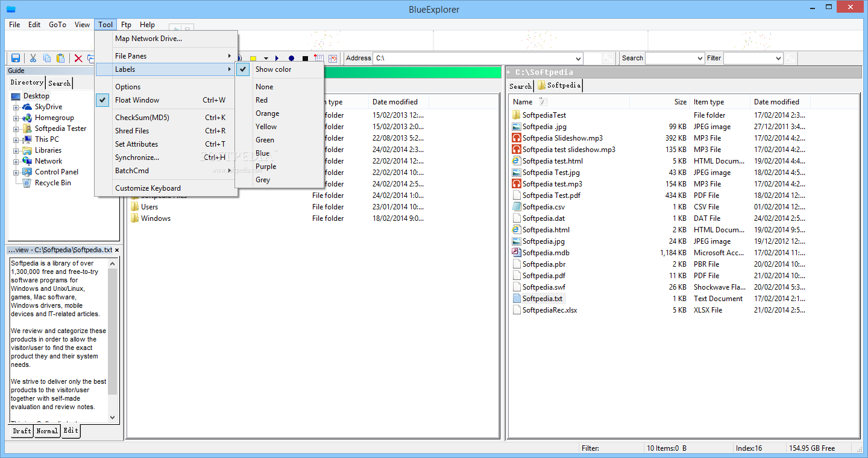Choose Shred Files menu entry

166,131
